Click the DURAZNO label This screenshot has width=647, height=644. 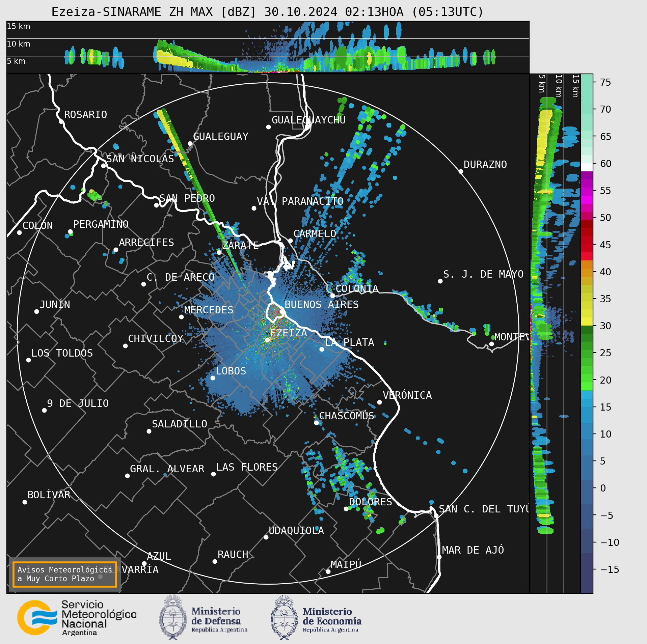click(485, 165)
